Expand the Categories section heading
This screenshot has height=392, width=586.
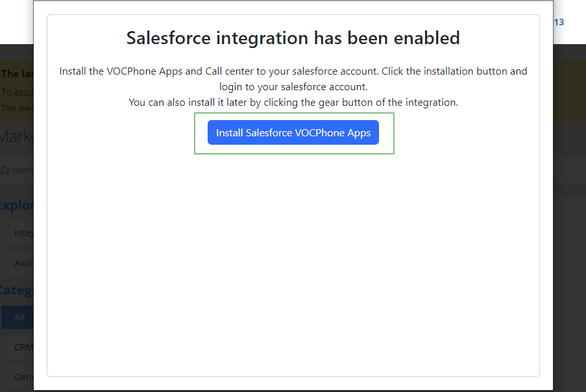click(16, 289)
